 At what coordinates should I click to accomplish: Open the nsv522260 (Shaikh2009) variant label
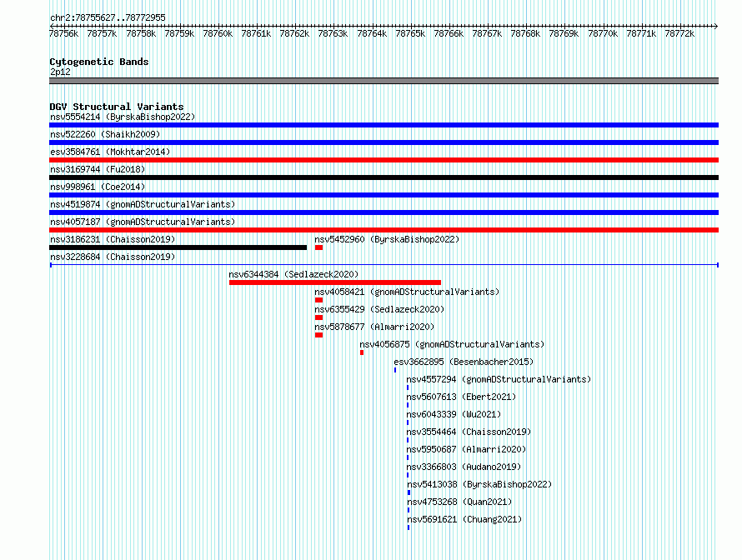click(x=105, y=134)
